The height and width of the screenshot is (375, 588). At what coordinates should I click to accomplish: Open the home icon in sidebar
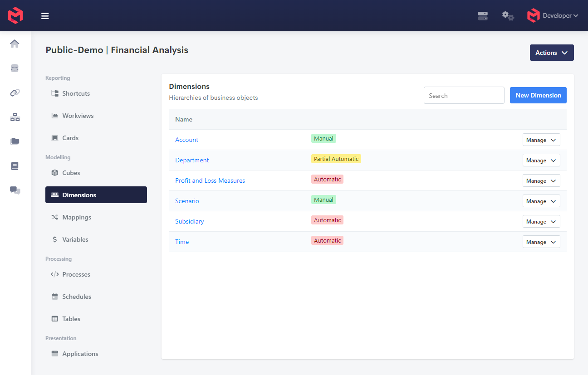point(15,44)
